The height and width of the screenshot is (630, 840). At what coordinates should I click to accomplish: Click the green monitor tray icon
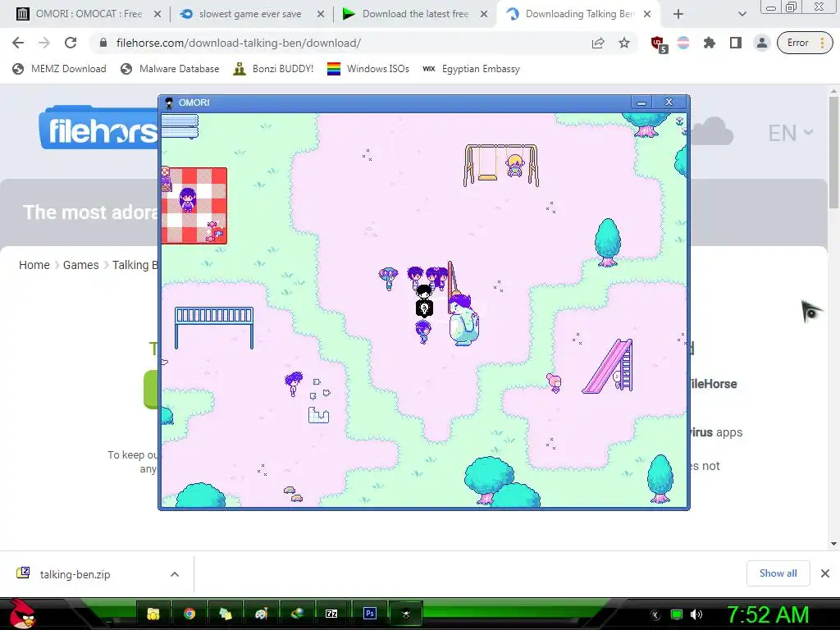[677, 614]
